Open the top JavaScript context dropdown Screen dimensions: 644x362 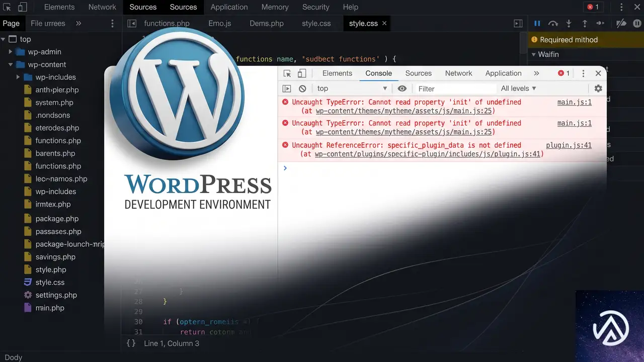click(x=352, y=88)
